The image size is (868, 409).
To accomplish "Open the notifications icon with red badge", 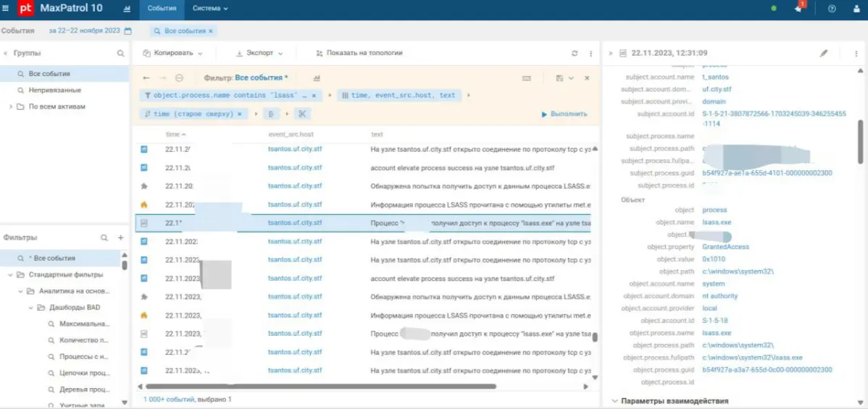I will 798,8.
